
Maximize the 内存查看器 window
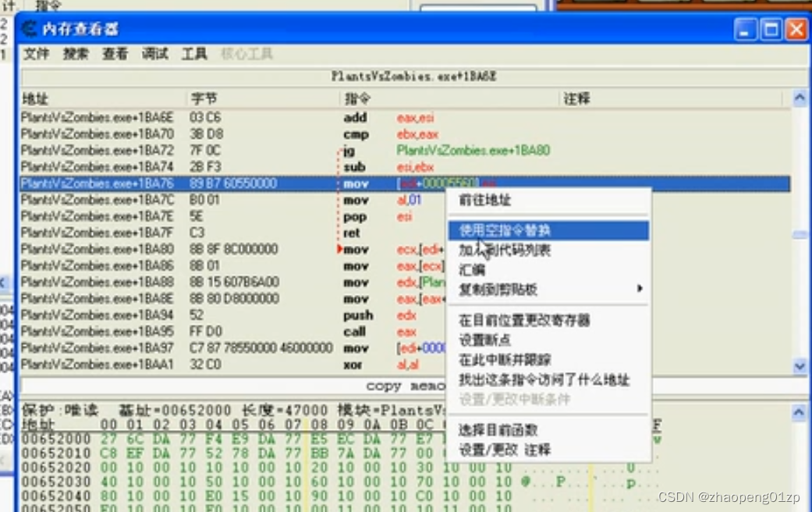(771, 29)
